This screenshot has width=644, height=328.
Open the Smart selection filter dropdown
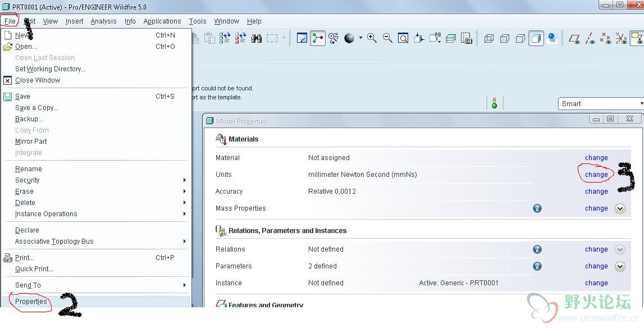click(600, 103)
